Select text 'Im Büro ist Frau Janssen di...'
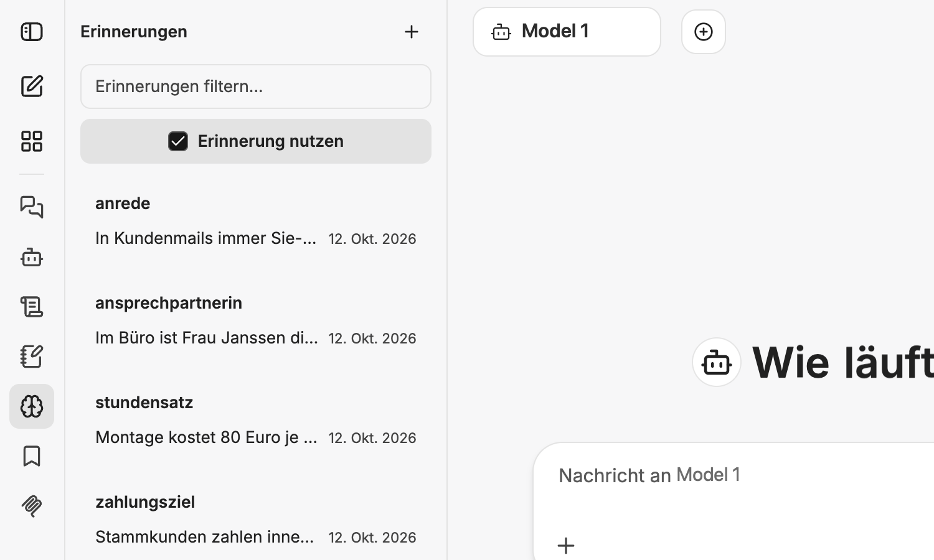Screen dimensions: 934x560 (x=207, y=338)
